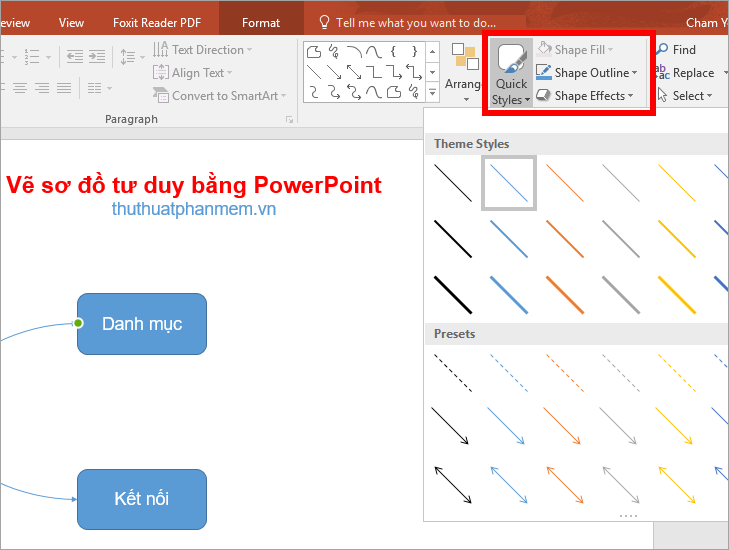Switch to the View tab

pos(71,22)
